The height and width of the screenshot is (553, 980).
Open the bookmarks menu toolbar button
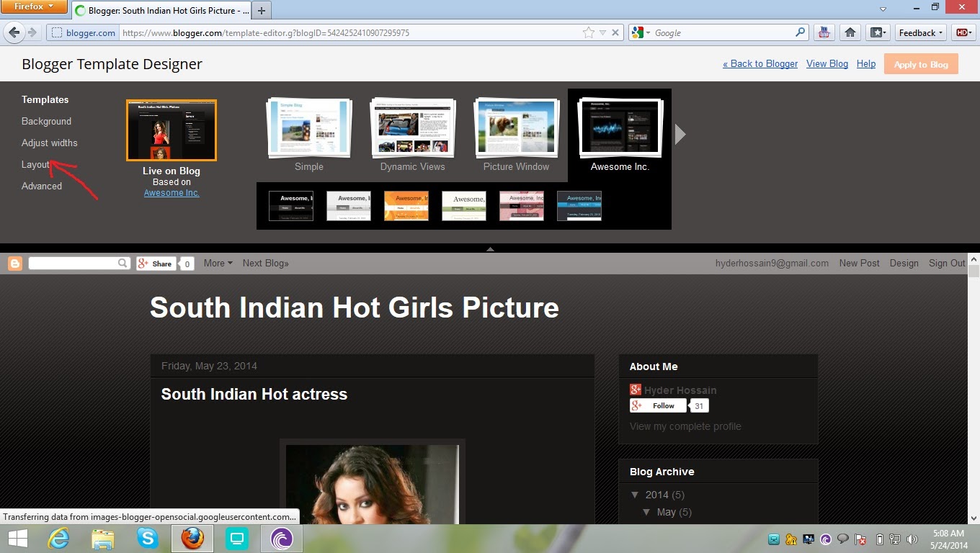tap(877, 32)
